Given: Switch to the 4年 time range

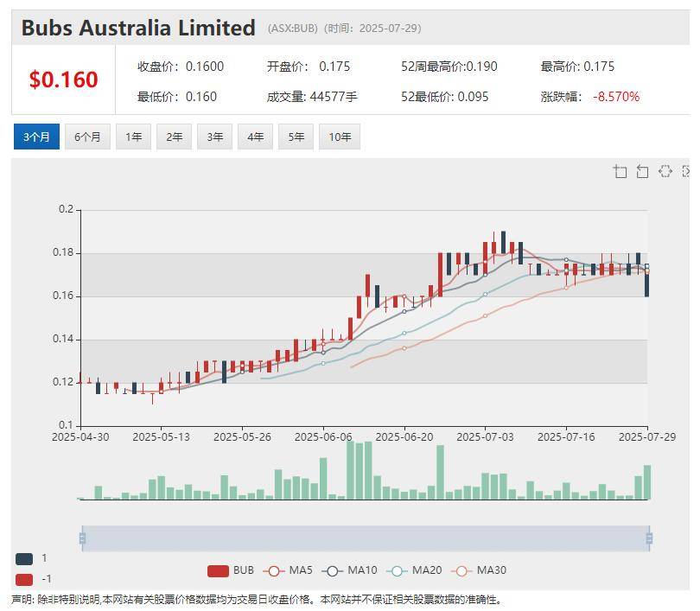Looking at the screenshot, I should pyautogui.click(x=255, y=137).
